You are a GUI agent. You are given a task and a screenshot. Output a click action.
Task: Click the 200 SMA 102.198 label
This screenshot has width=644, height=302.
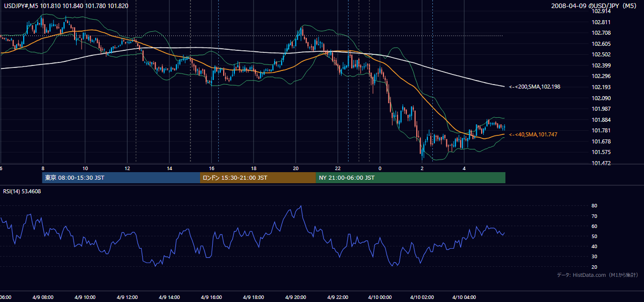(535, 87)
